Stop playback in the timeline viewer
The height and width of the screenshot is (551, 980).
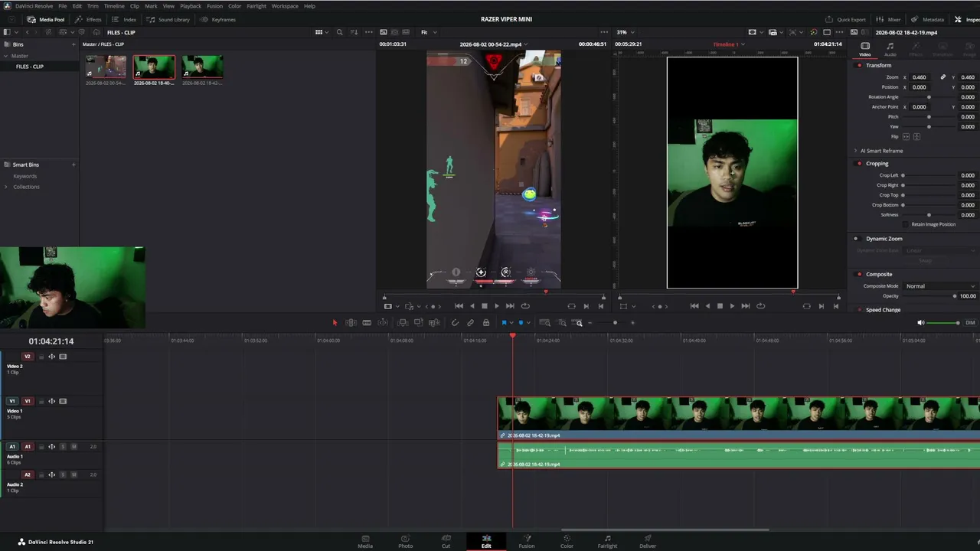tap(720, 306)
